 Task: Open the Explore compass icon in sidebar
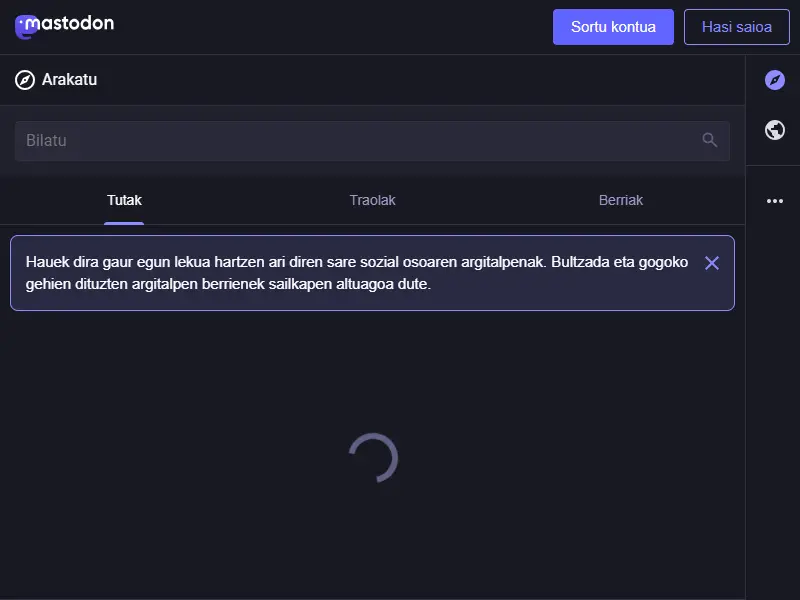coord(774,80)
